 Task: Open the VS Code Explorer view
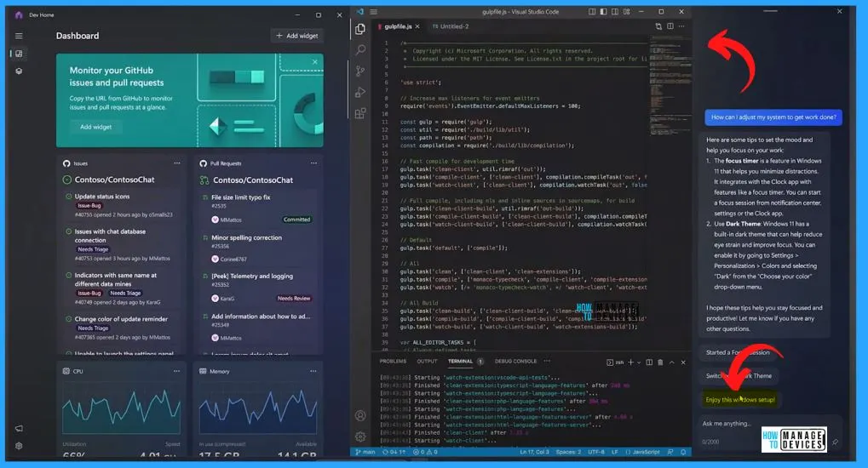click(360, 29)
